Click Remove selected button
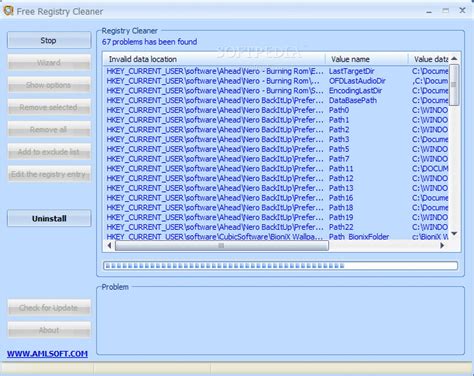This screenshot has height=376, width=474. (x=49, y=107)
